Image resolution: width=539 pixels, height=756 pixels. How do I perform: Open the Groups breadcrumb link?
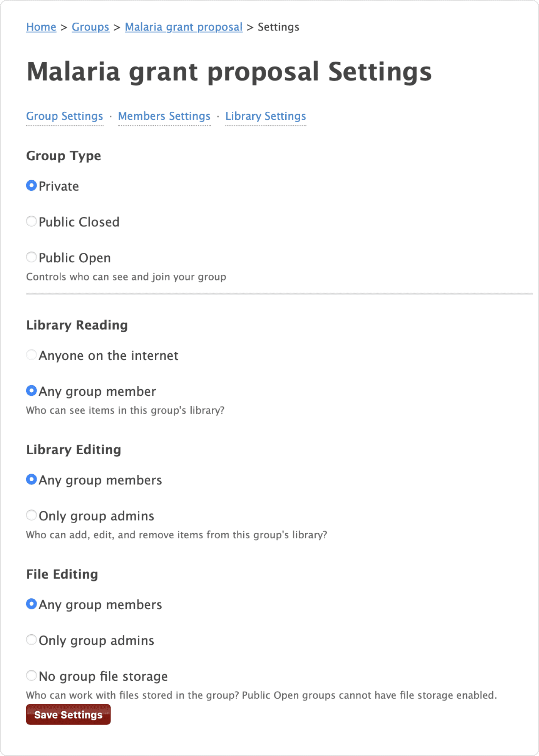[90, 27]
